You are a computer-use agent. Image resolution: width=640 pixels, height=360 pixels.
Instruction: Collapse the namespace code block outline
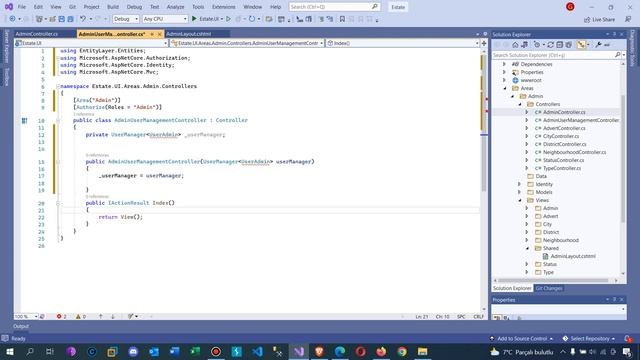coord(58,86)
